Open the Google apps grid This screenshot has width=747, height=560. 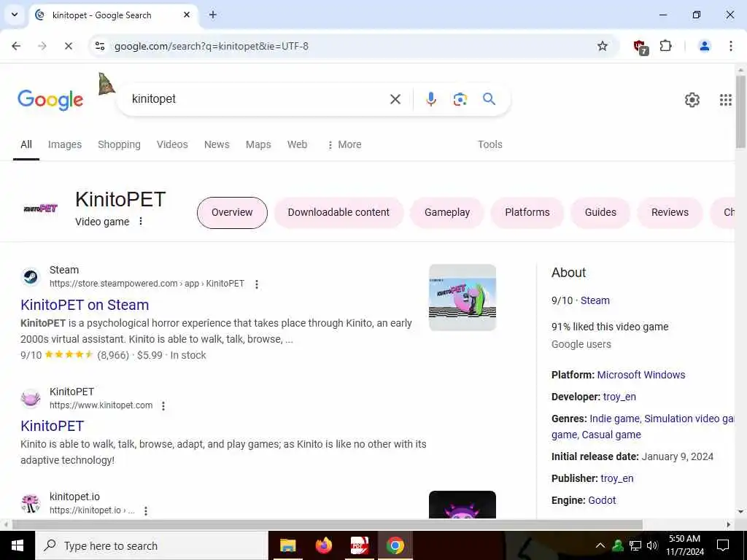coord(725,100)
